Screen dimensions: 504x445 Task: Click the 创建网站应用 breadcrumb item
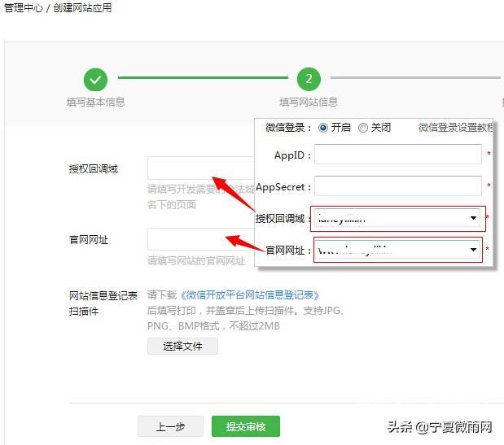(x=84, y=8)
